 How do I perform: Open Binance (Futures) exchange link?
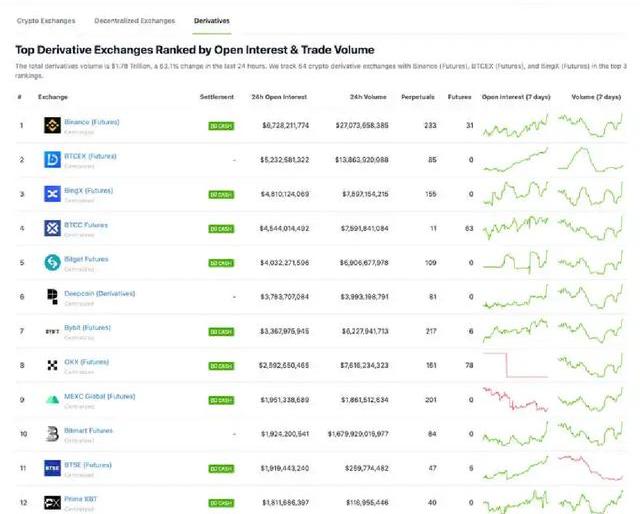92,122
